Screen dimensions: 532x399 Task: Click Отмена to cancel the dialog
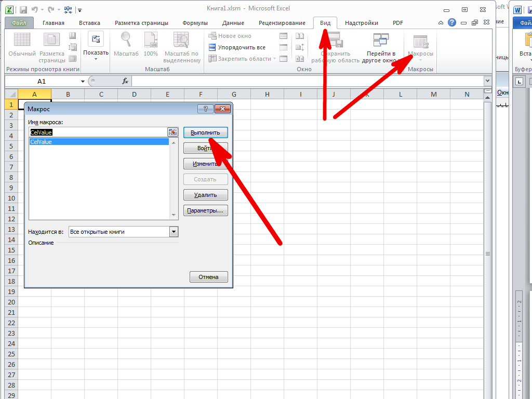[209, 277]
